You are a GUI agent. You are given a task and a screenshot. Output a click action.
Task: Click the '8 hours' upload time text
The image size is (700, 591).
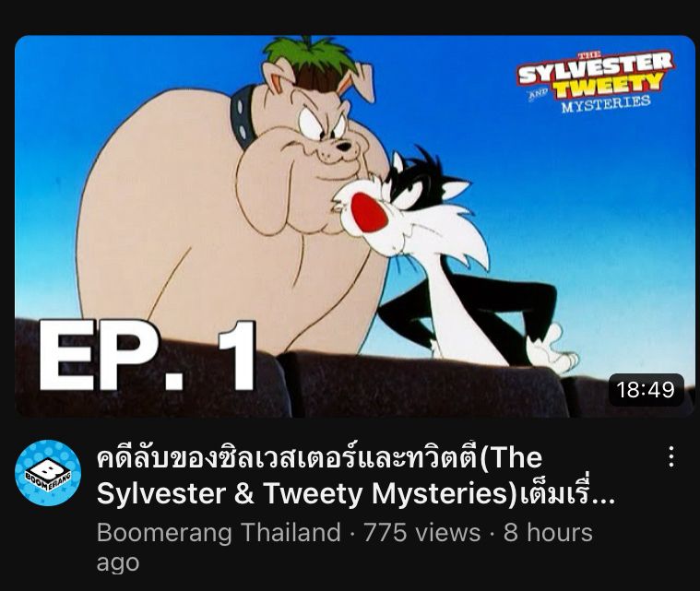click(548, 533)
